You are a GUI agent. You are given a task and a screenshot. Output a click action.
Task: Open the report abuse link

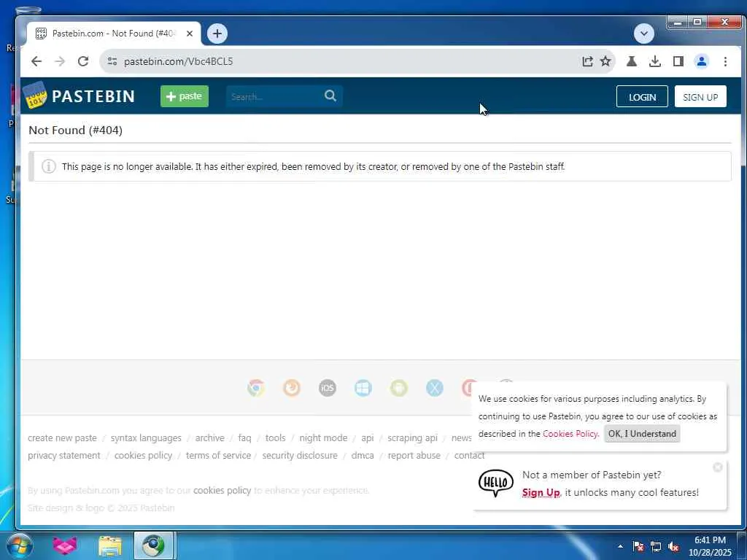414,455
